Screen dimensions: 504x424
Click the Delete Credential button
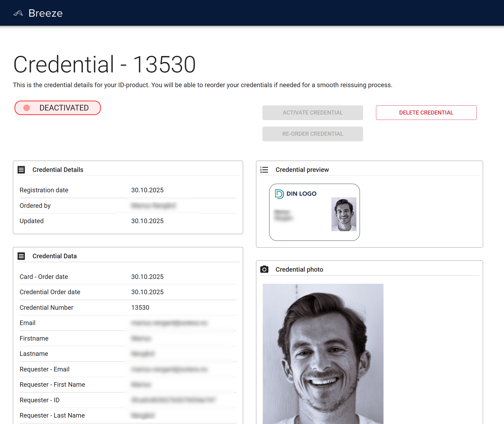426,113
